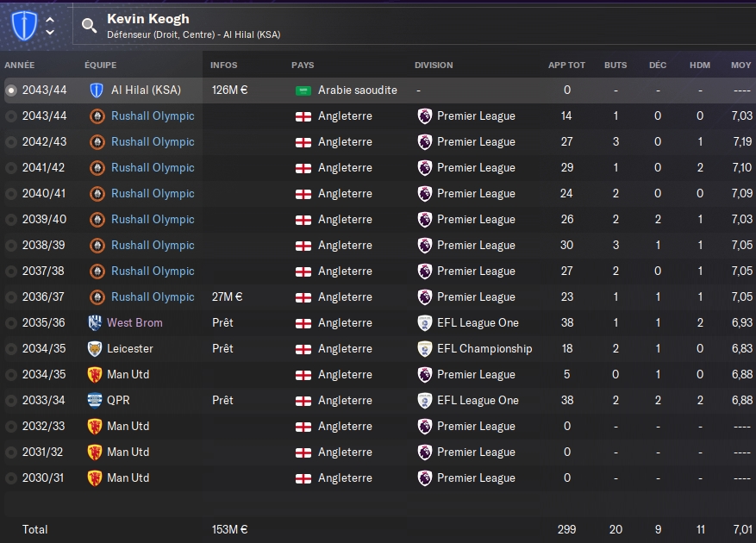
Task: Click the QPR club crest icon
Action: tap(95, 400)
